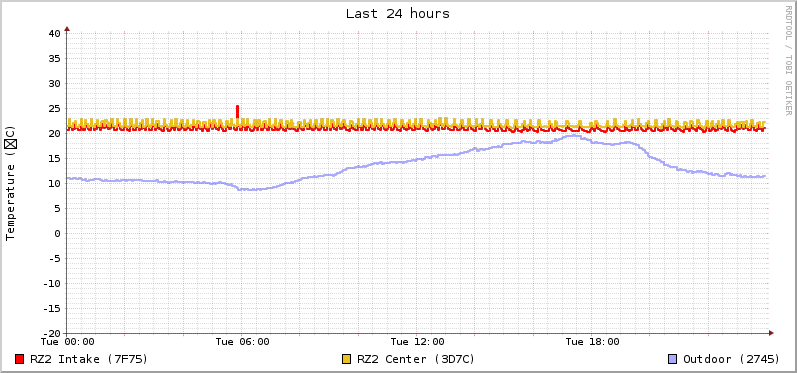Image resolution: width=797 pixels, height=373 pixels.
Task: Select the Outdoor (2745) legend label
Action: click(731, 359)
